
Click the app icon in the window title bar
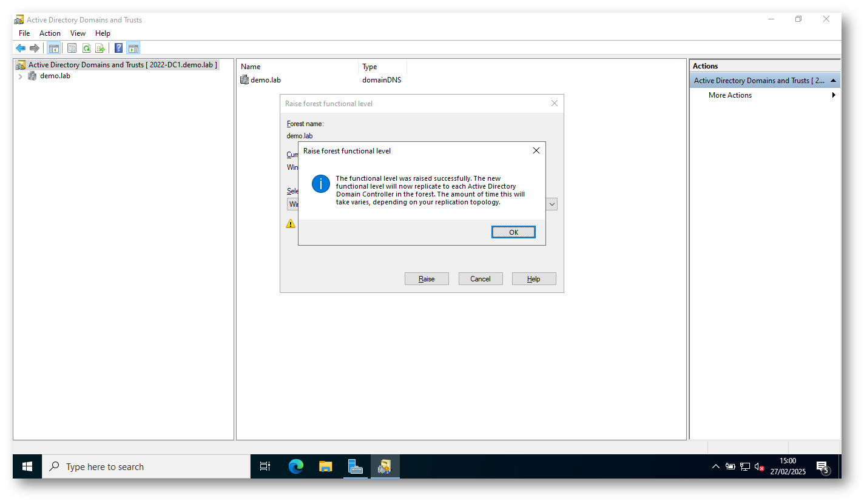(19, 19)
